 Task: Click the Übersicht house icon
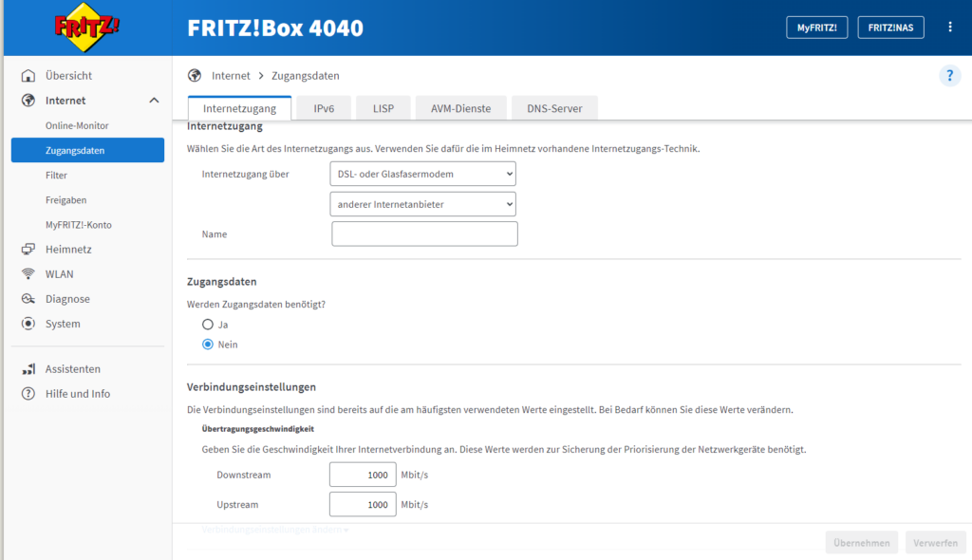tap(28, 76)
